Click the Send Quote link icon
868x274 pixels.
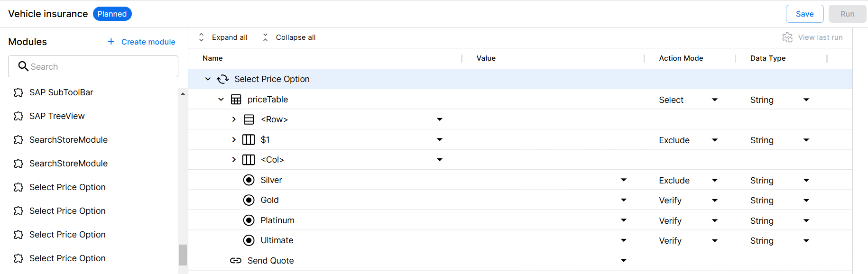click(x=236, y=261)
